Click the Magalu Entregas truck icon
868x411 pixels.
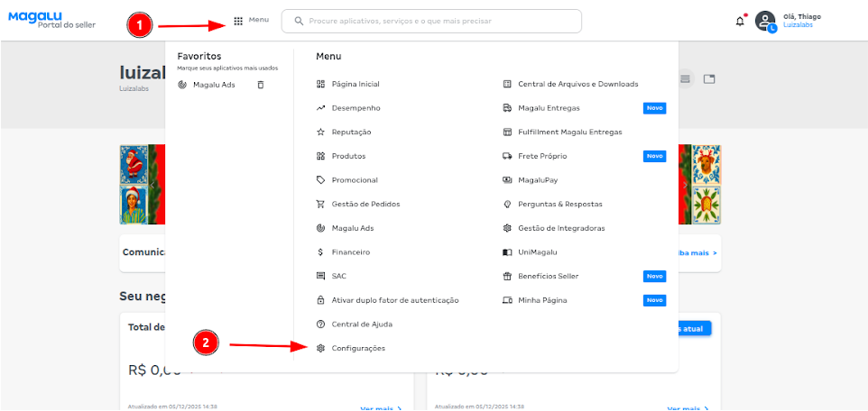(506, 108)
